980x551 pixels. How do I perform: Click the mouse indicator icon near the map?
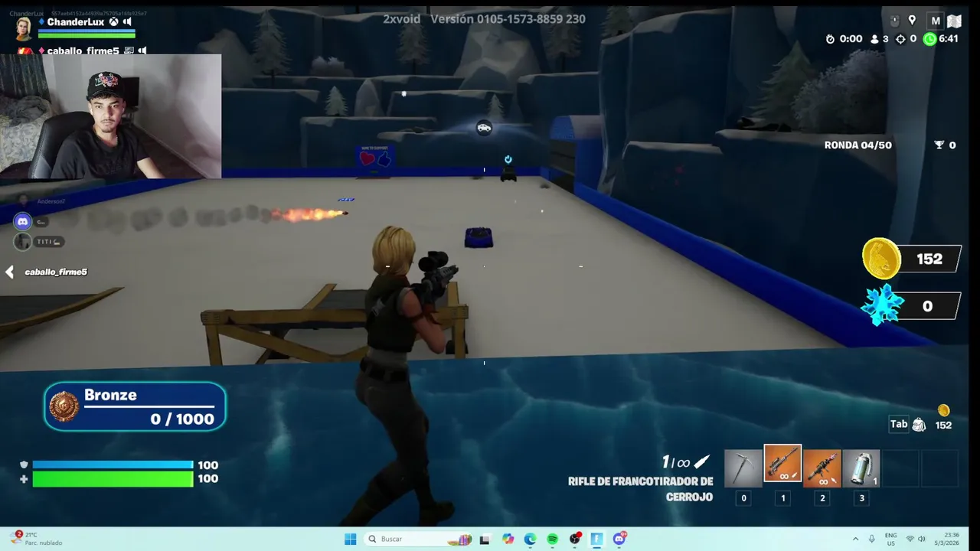(x=894, y=21)
